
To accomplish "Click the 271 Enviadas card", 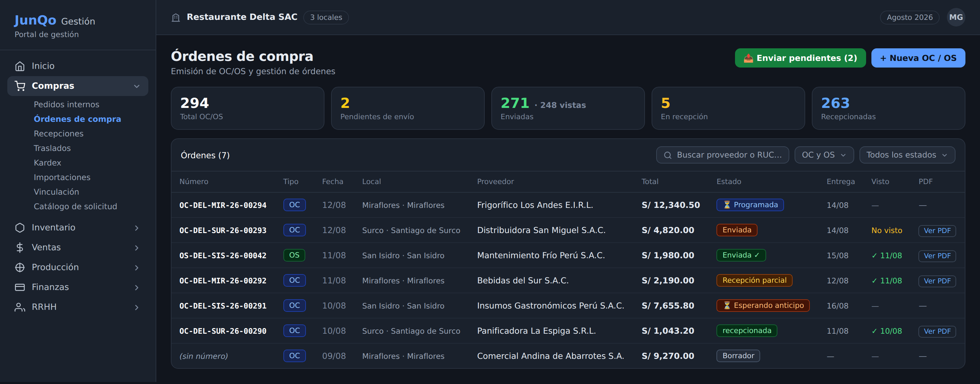I will (x=568, y=108).
